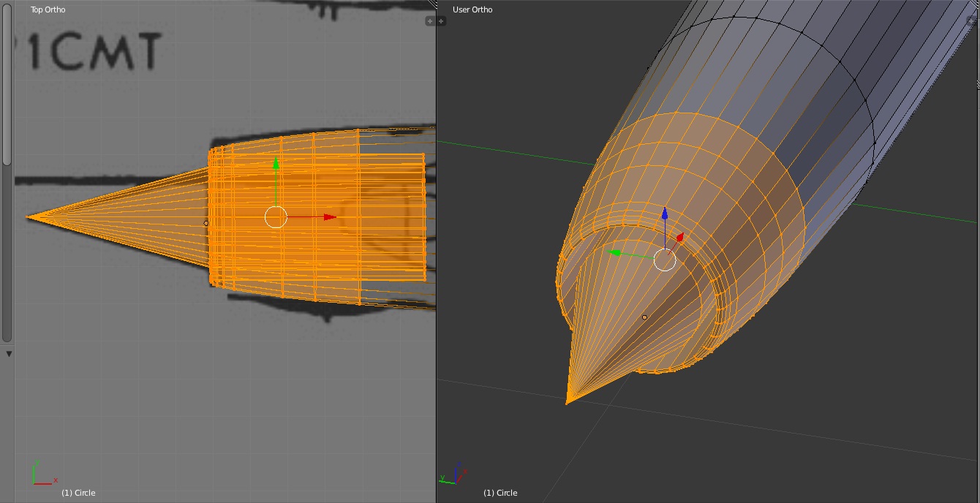Open the properties region with Top Ortho plus icon

point(430,21)
